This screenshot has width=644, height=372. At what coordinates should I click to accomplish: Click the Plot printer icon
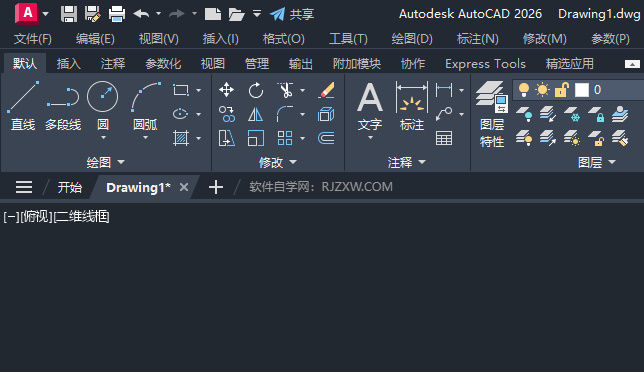click(x=117, y=14)
